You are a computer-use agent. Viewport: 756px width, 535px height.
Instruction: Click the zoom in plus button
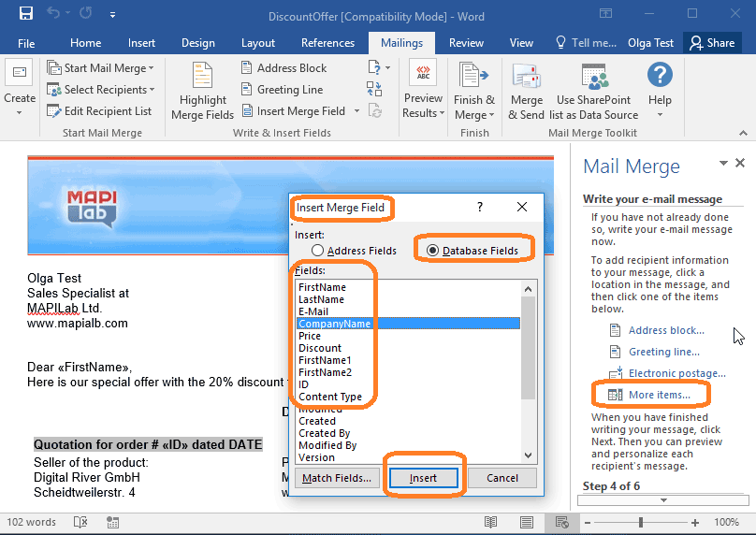tap(695, 523)
